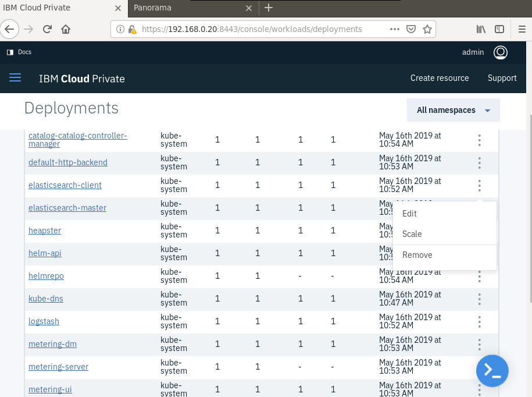Open actions menu for default-http-backend row
The width and height of the screenshot is (532, 397).
(480, 162)
